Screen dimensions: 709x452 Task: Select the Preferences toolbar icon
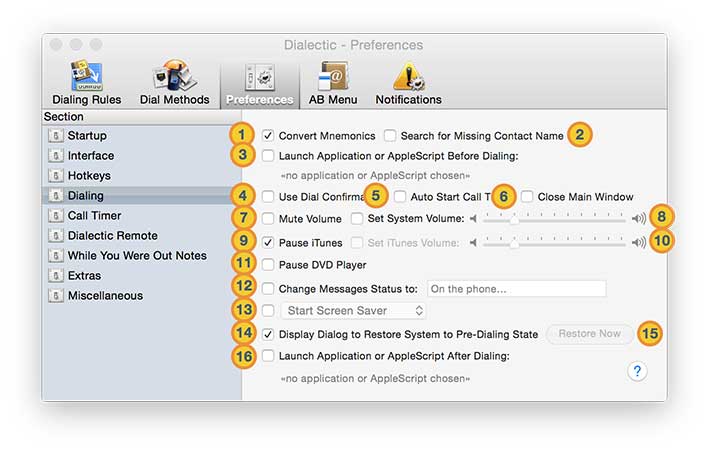coord(260,77)
